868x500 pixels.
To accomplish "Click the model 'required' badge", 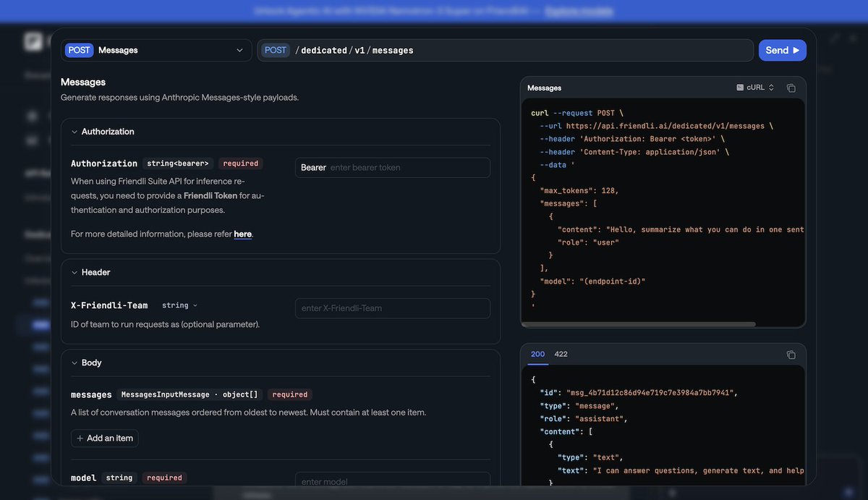I will click(164, 478).
